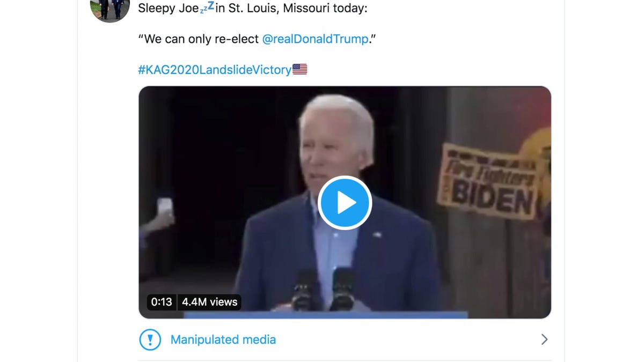Click the blue podium edge in the video
This screenshot has height=362, width=644.
(325, 314)
